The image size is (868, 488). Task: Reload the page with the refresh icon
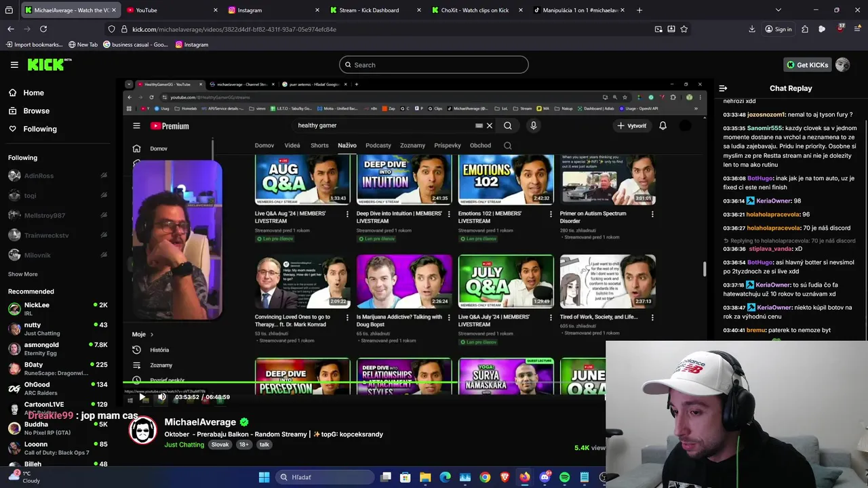(43, 29)
